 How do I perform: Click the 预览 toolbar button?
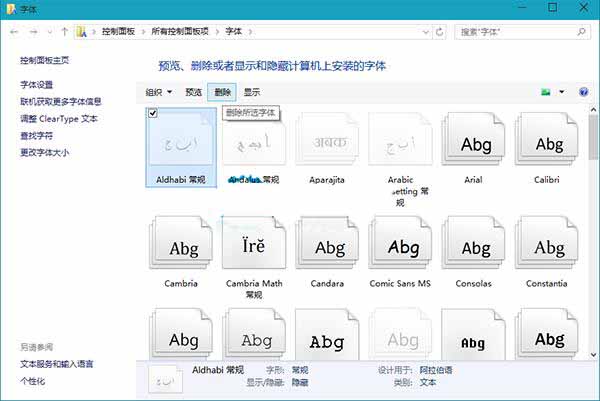(193, 92)
